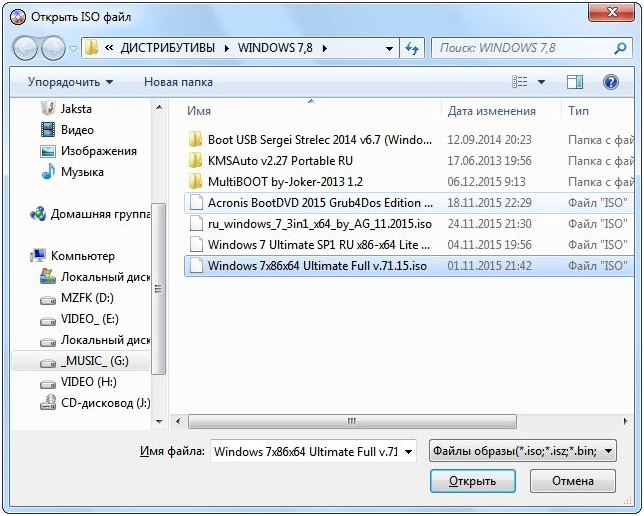644x516 pixels.
Task: Select ДИСТРИБУТИВЫ in the address path
Action: 168,48
